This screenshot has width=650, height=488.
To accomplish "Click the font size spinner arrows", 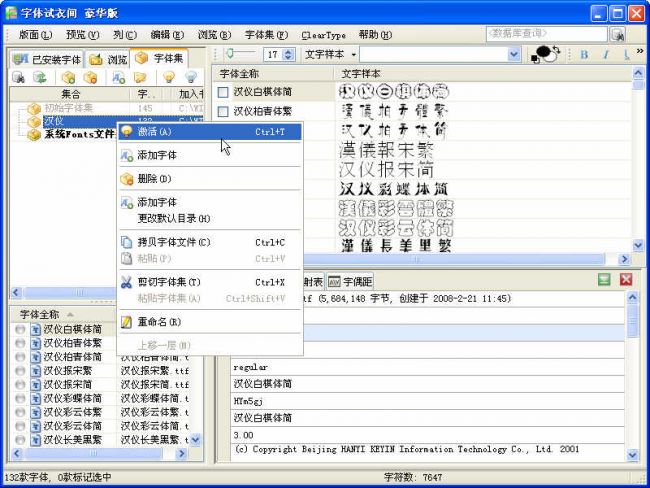I will click(289, 54).
